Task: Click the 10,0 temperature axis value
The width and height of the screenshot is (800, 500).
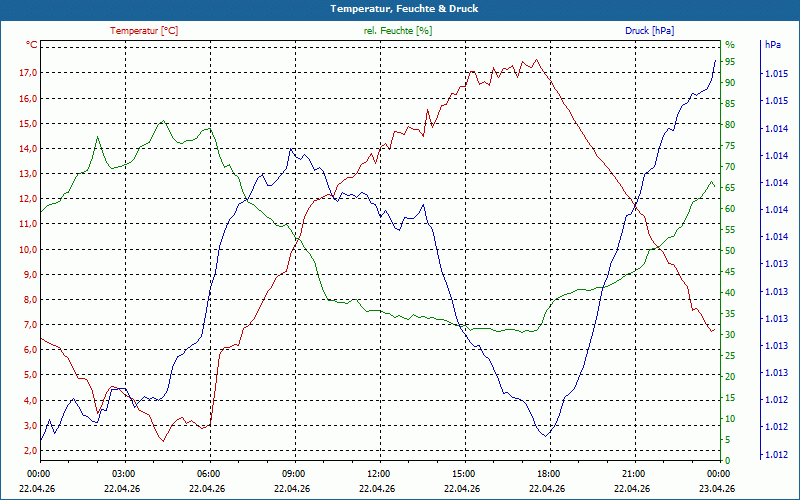Action: (28, 249)
